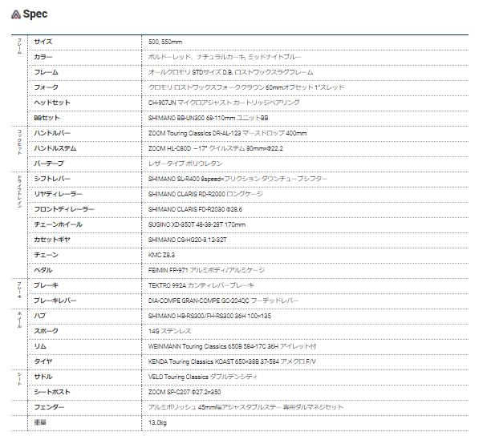
Task: Select the サイズ row label
Action: pos(43,42)
